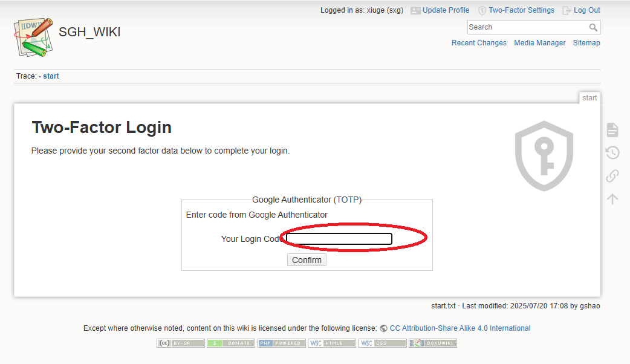Open the Media Manager
The height and width of the screenshot is (364, 630).
coord(539,42)
